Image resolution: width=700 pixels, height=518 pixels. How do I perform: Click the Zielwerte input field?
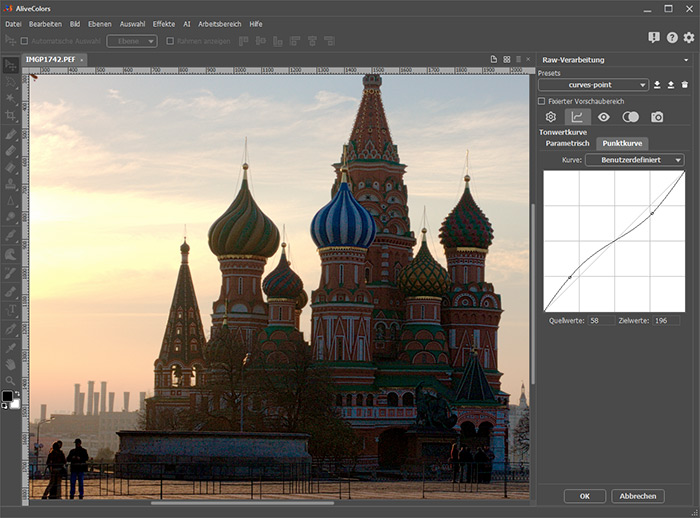(666, 321)
